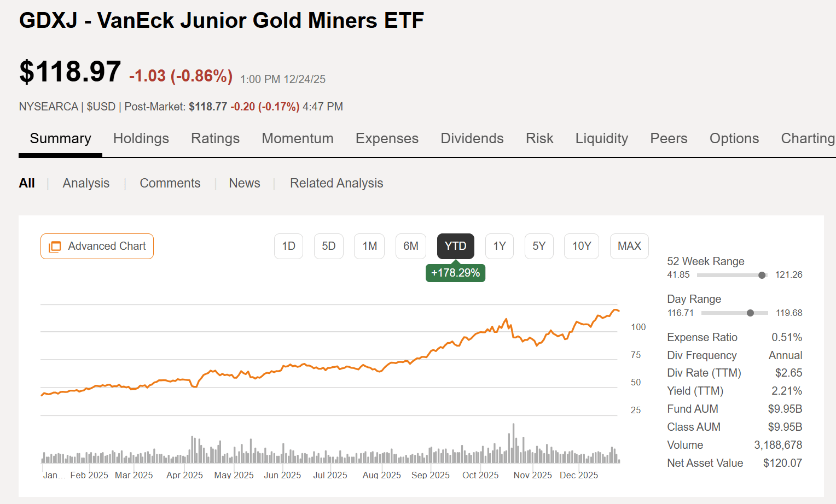Switch to the 1D chart view
The width and height of the screenshot is (836, 504).
288,246
